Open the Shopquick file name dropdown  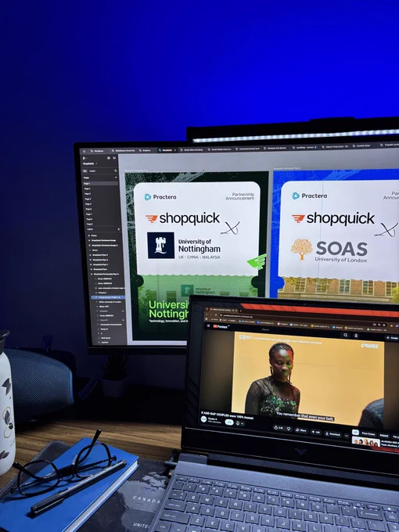coord(89,164)
